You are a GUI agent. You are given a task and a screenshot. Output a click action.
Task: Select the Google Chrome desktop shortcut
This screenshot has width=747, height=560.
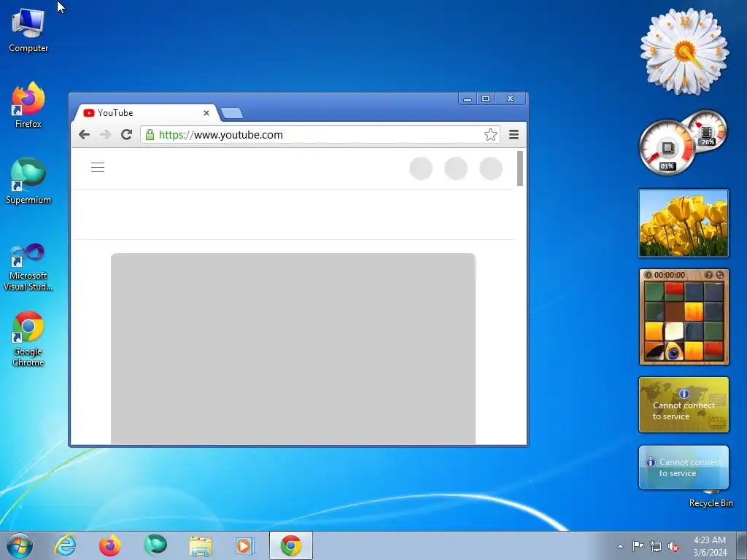pos(28,338)
